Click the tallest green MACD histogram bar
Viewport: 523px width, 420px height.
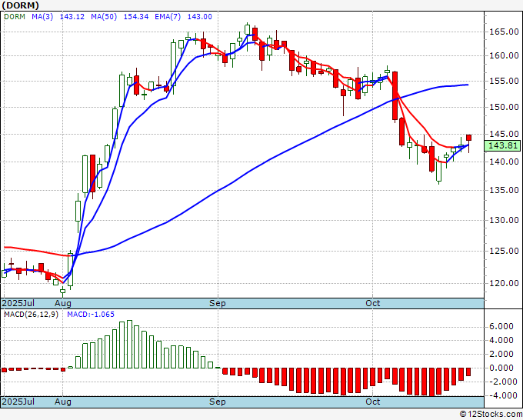click(x=129, y=345)
